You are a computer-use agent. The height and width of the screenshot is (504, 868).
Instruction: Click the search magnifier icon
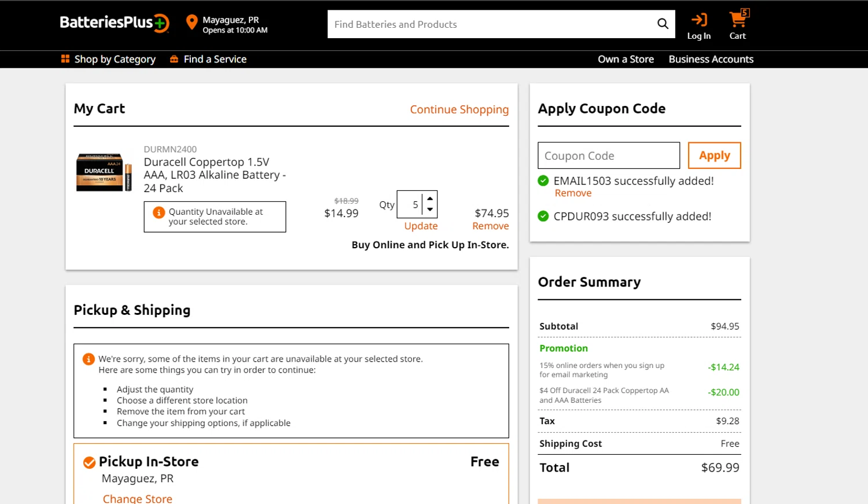[663, 24]
